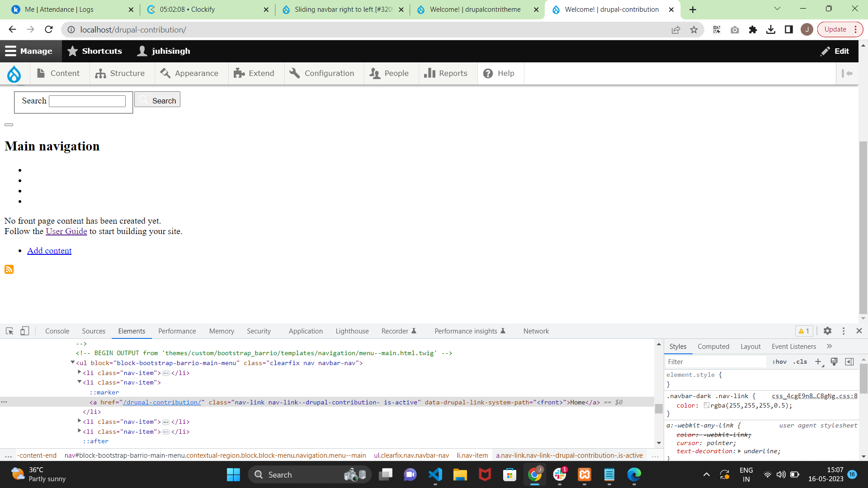
Task: Launch Visual Studio Code from the taskbar
Action: click(x=434, y=474)
